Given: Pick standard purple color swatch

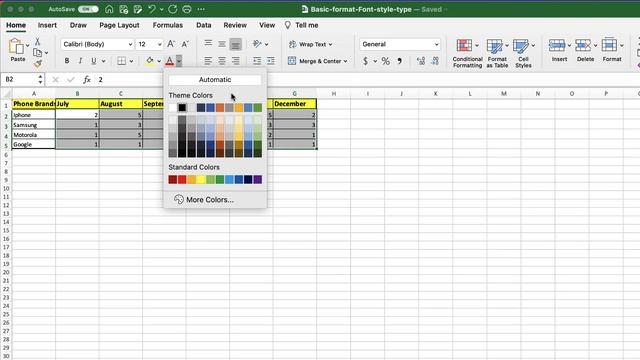Looking at the screenshot, I should click(258, 179).
